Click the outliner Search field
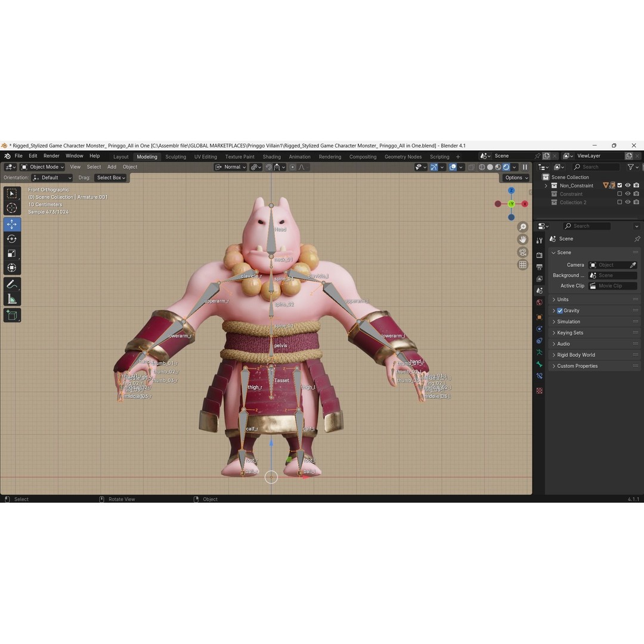 click(596, 167)
